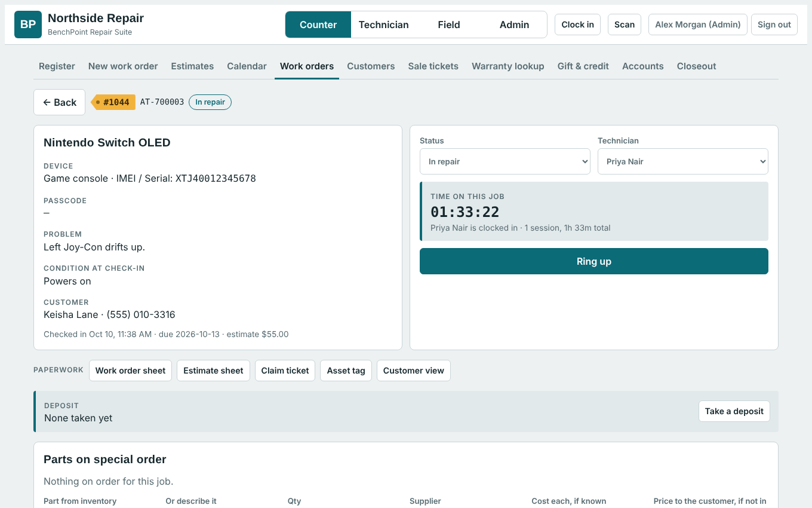Print the Work order sheet
This screenshot has height=508, width=812.
coord(130,371)
